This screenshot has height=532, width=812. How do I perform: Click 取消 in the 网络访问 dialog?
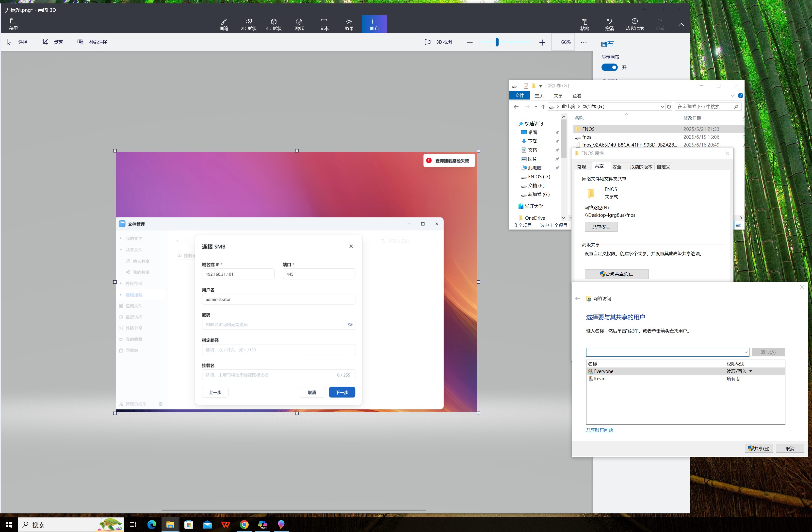[790, 449]
